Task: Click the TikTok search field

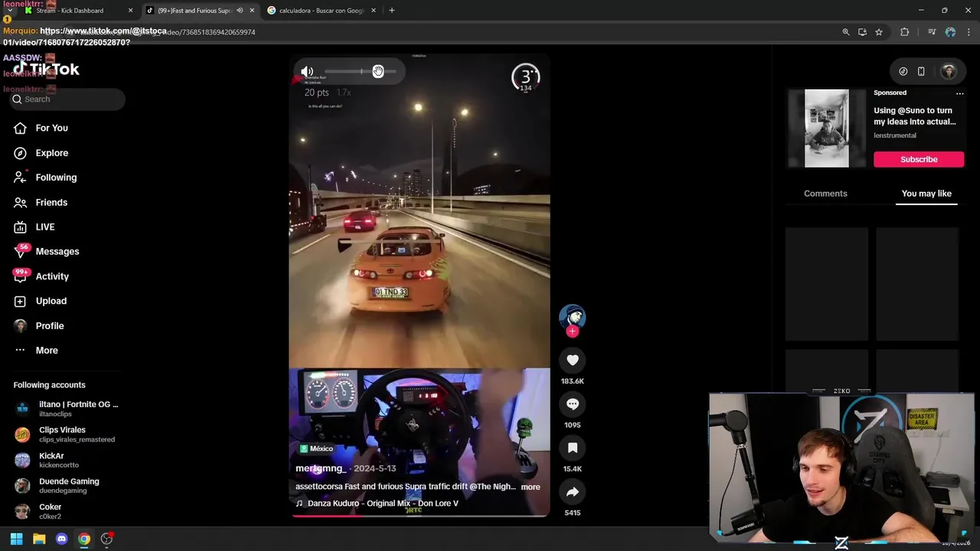Action: pyautogui.click(x=67, y=99)
